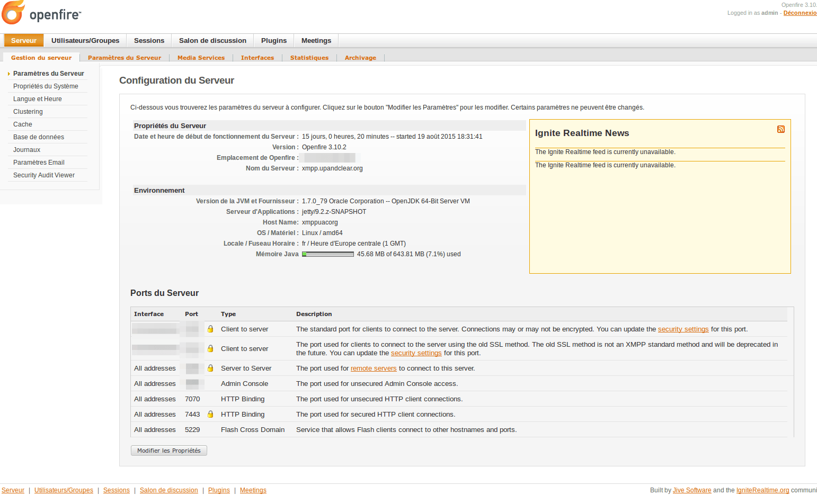This screenshot has height=504, width=817.
Task: Click the Déconnexion link
Action: 800,13
